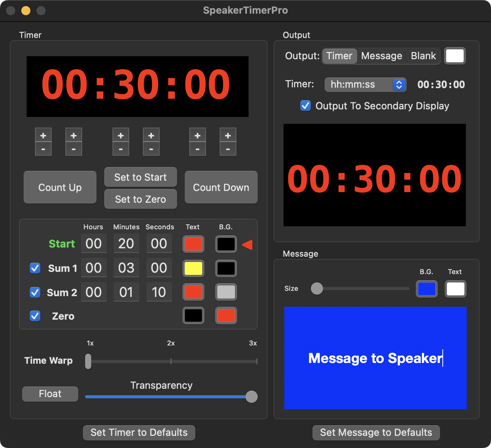The height and width of the screenshot is (448, 491).
Task: Click the Start Hours field
Action: (93, 243)
